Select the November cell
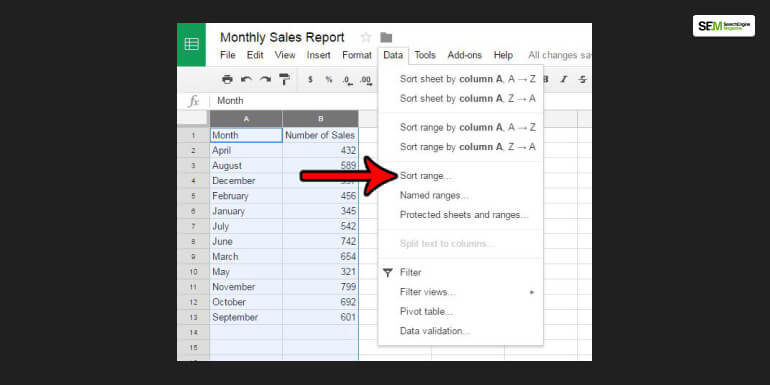This screenshot has width=770, height=385. pos(246,287)
